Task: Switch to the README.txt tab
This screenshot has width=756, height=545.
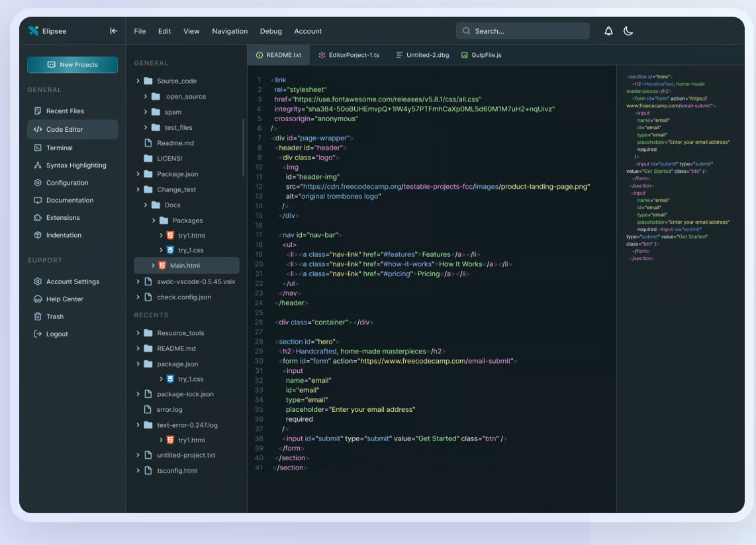Action: tap(279, 55)
